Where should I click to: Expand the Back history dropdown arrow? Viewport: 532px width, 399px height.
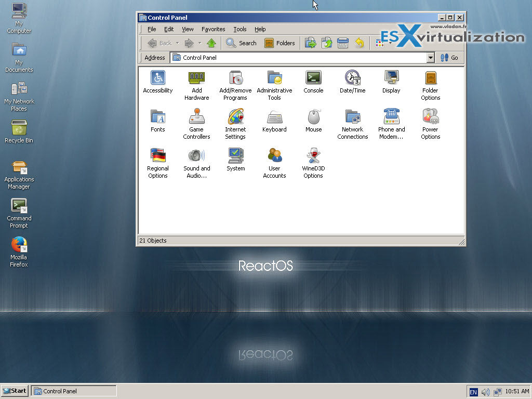click(x=178, y=43)
